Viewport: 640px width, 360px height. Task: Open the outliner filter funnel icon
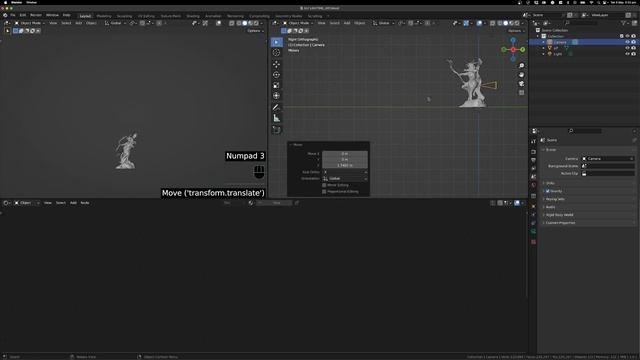[623, 23]
